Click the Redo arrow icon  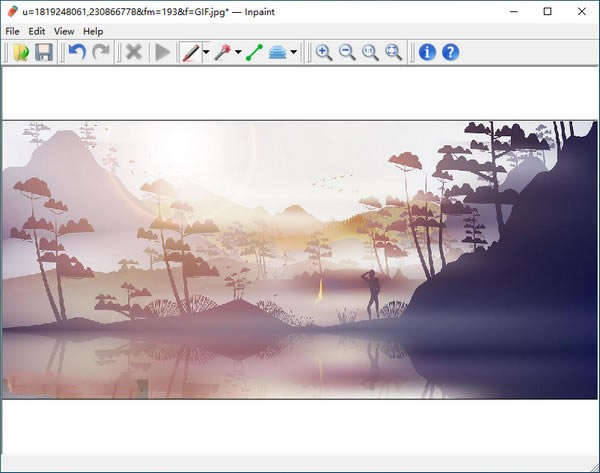point(100,52)
